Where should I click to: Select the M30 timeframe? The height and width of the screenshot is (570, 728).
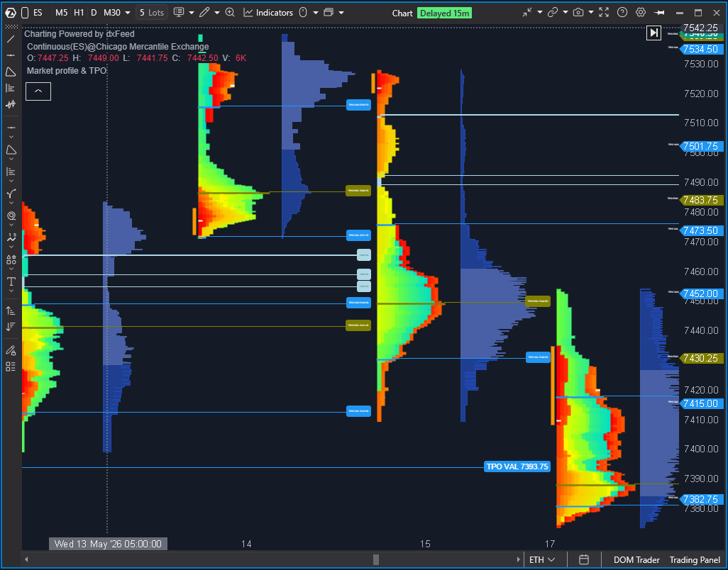112,13
